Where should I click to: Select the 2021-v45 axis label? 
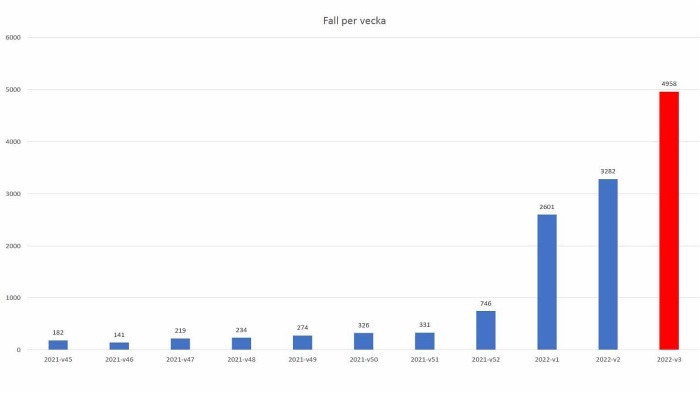58,360
